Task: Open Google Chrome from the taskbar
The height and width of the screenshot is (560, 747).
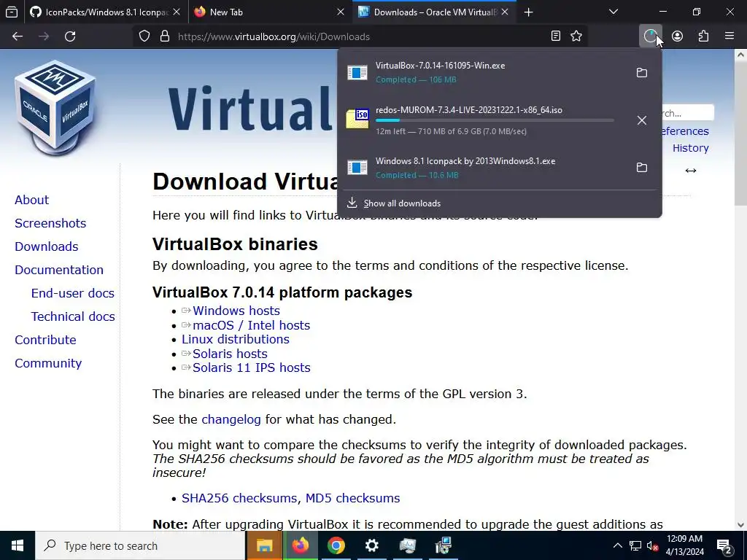Action: click(336, 545)
